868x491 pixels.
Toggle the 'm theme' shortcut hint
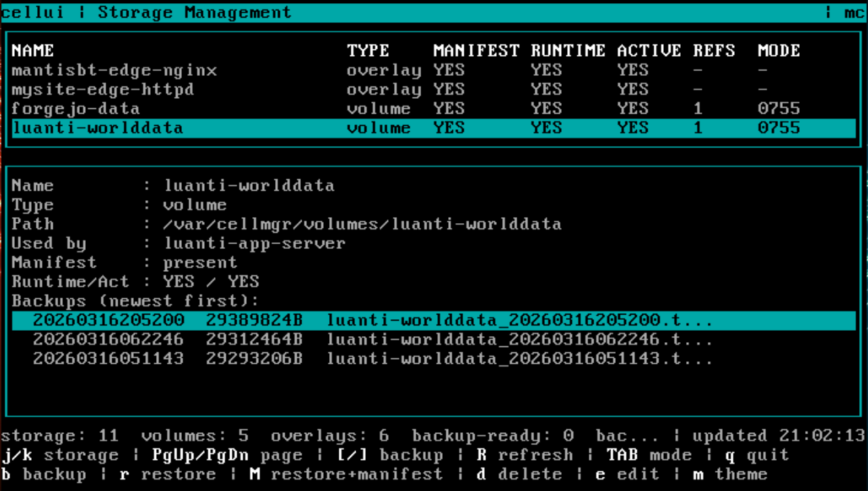coord(730,474)
